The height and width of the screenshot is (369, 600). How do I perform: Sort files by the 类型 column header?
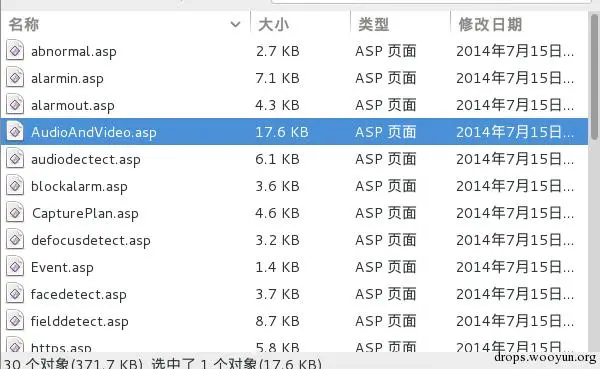pos(373,24)
